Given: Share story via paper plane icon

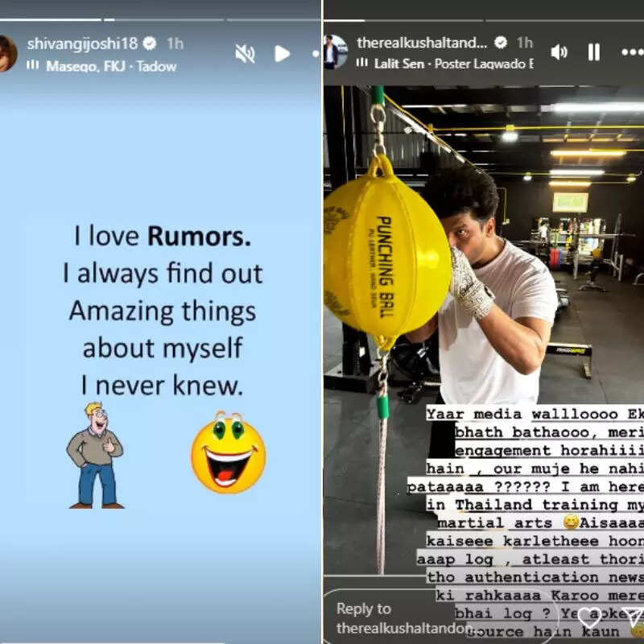Looking at the screenshot, I should tap(634, 617).
